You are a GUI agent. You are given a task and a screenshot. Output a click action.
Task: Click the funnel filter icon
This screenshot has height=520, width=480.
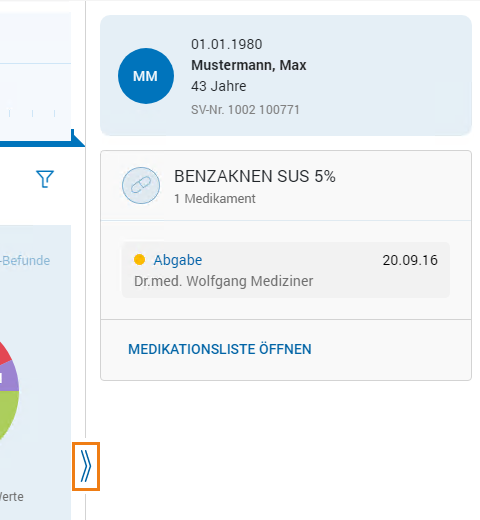pos(45,179)
